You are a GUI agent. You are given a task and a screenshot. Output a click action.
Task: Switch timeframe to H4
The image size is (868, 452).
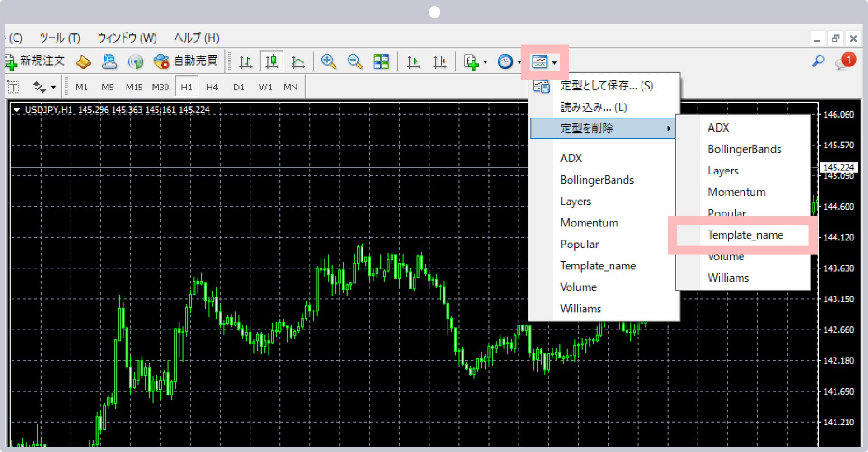click(212, 87)
